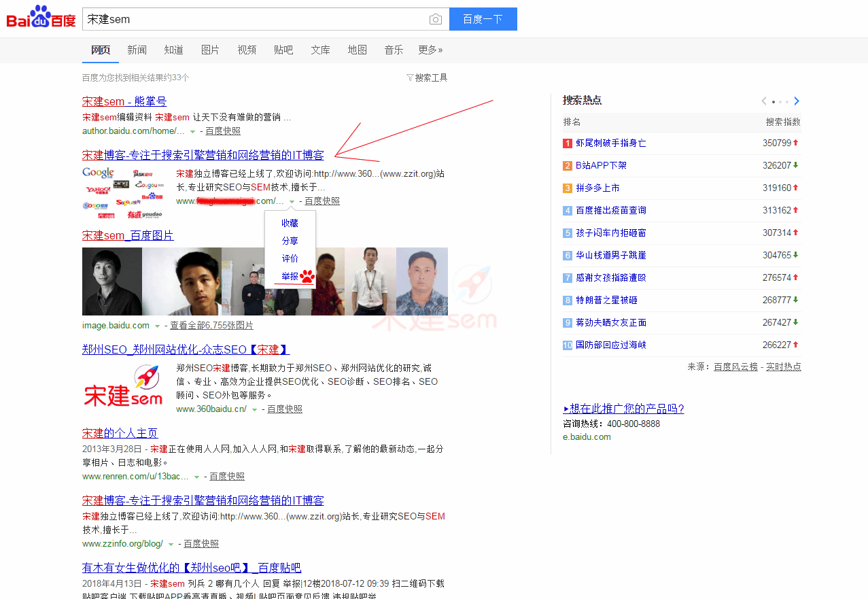Open the 有木有女生做优化的 百度贴吧 result
The width and height of the screenshot is (868, 599).
pos(192,568)
